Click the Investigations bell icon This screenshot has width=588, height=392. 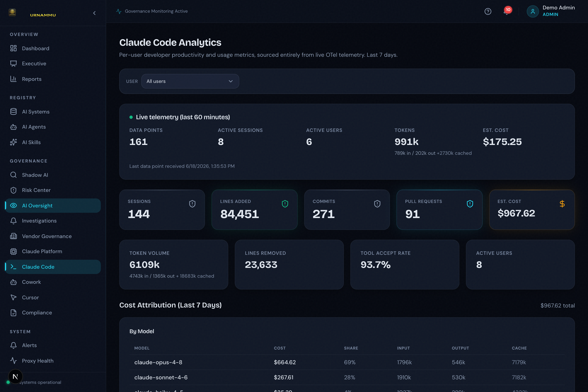[13, 221]
